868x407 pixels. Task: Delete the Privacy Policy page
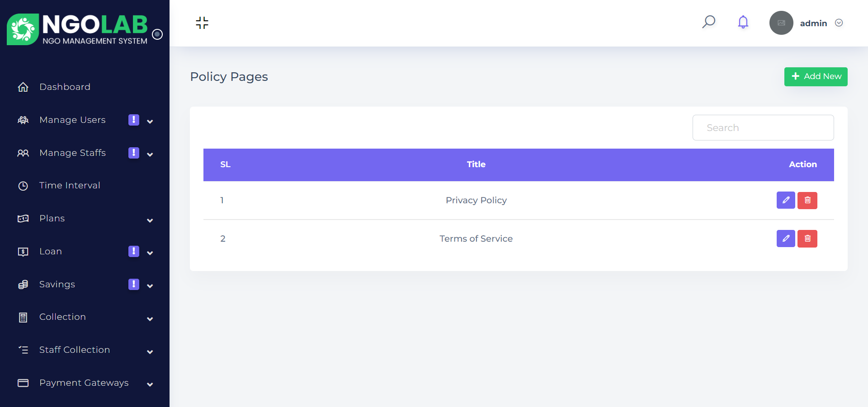pos(807,200)
